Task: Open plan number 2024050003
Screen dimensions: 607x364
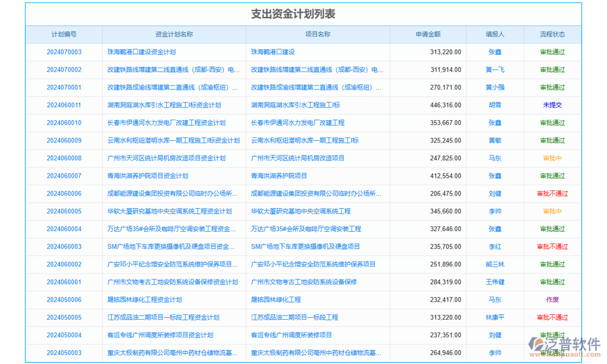Action: 64,352
